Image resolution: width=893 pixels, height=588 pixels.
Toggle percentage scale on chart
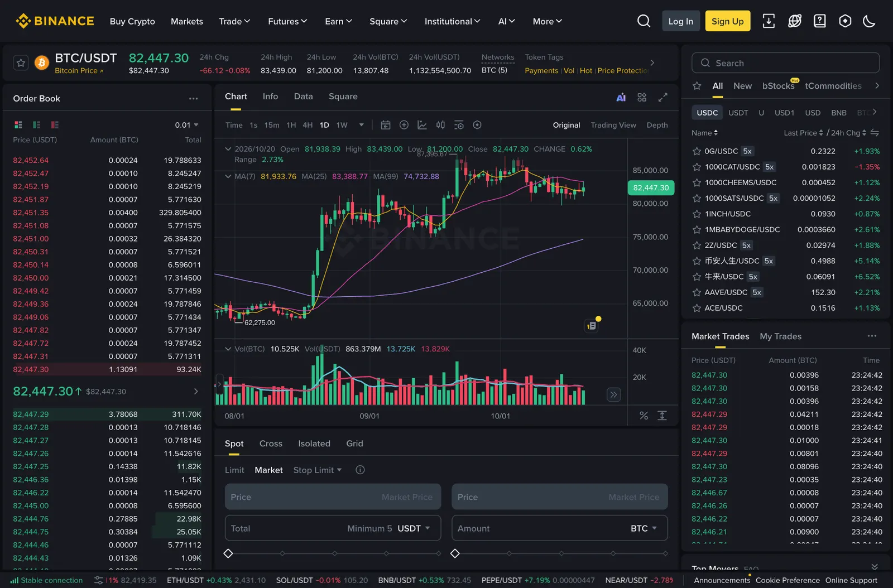(644, 416)
